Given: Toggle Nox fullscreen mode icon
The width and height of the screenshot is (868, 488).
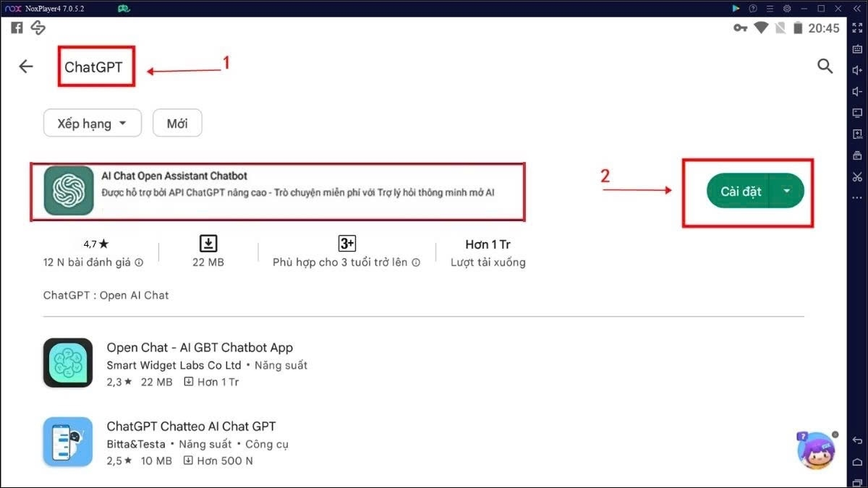Looking at the screenshot, I should pyautogui.click(x=857, y=27).
